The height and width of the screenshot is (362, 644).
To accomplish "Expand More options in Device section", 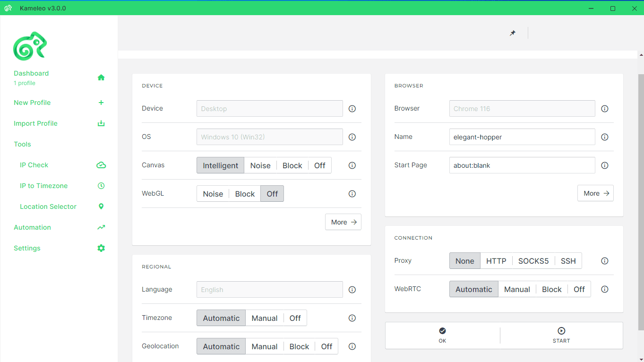I will click(x=343, y=222).
